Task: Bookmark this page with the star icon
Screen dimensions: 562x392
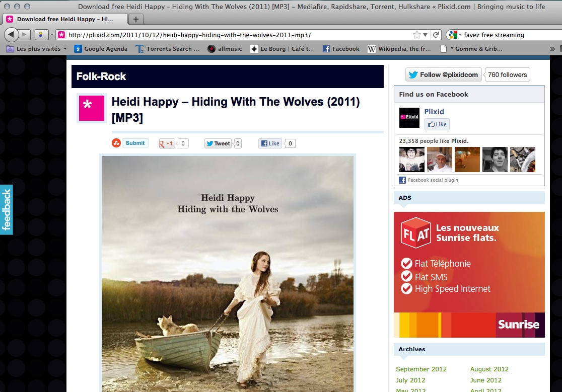Action: tap(416, 35)
